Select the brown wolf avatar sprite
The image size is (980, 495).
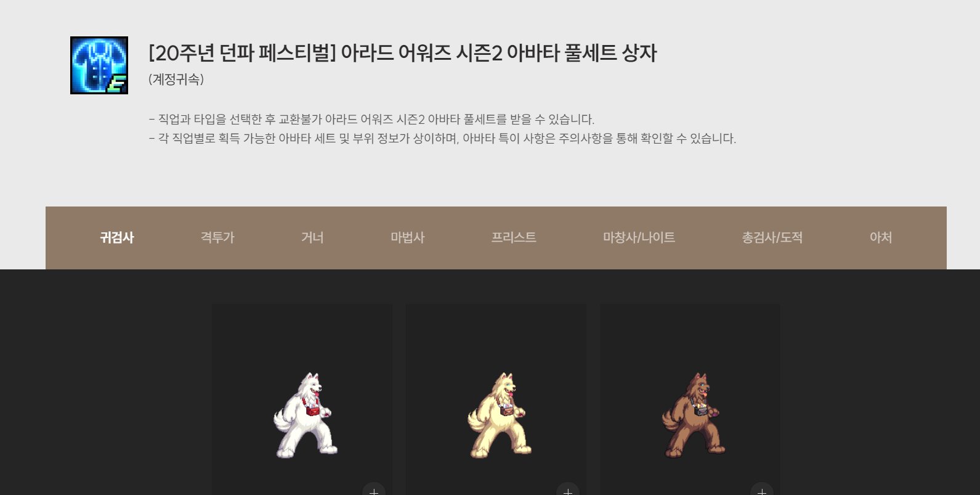(694, 415)
